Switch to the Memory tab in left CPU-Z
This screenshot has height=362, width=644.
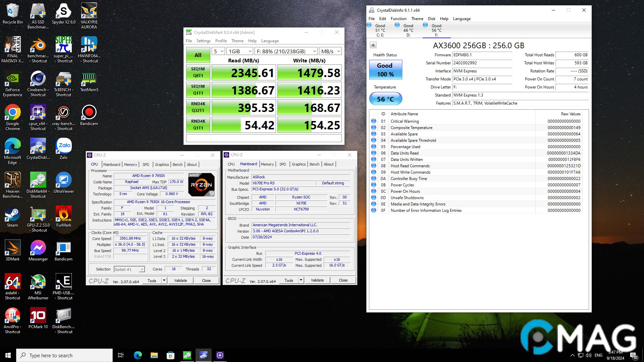tap(130, 165)
